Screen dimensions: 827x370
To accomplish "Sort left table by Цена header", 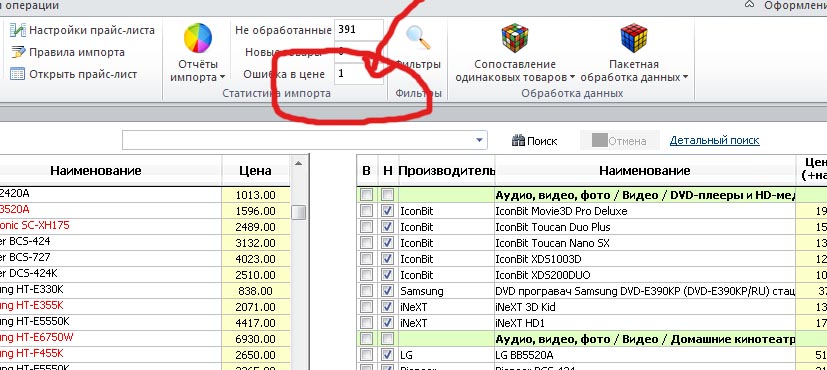I will (x=256, y=170).
